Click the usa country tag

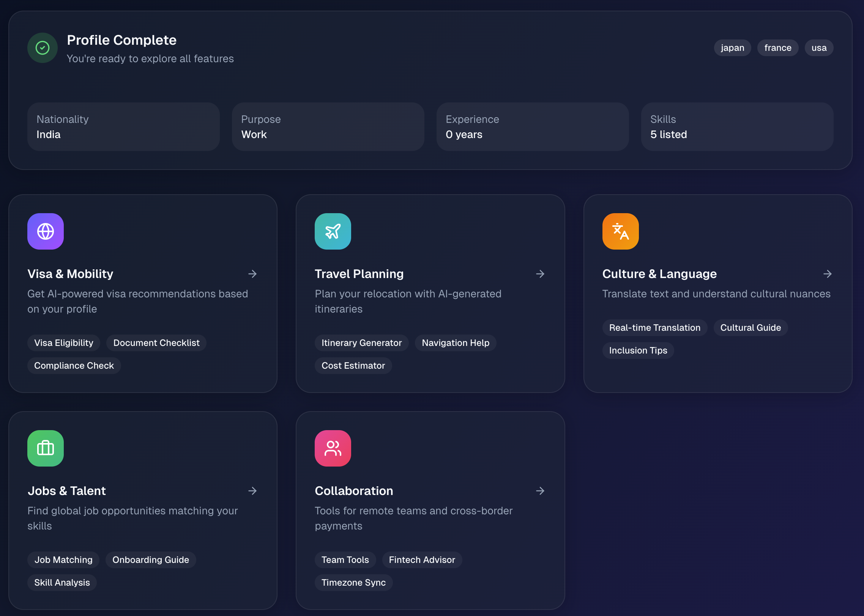coord(819,48)
